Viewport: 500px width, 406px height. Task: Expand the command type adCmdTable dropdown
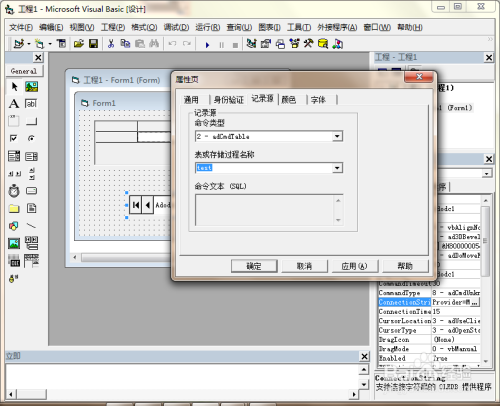click(x=337, y=136)
